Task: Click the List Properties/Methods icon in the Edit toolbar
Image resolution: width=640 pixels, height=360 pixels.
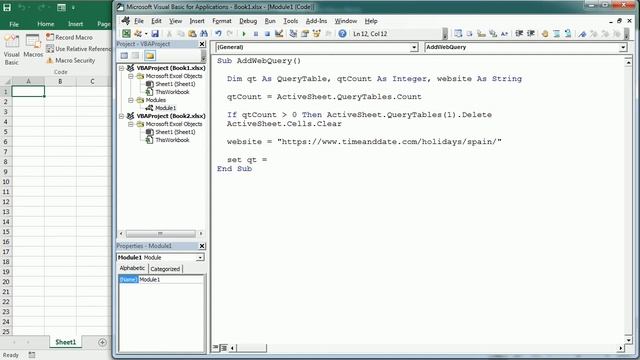Action: point(458,34)
